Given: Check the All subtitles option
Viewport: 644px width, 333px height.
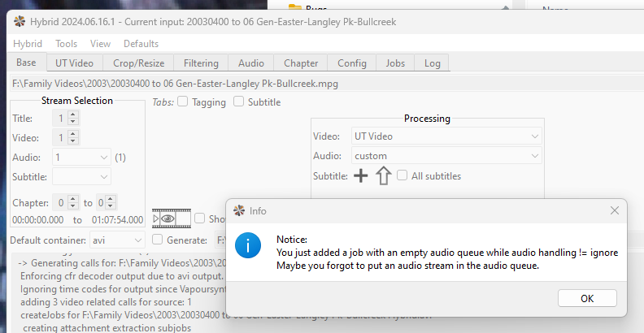Looking at the screenshot, I should pos(402,176).
